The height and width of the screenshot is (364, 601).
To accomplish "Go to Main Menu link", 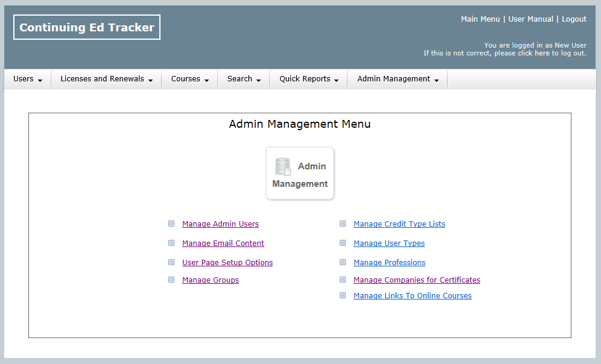I will 480,19.
